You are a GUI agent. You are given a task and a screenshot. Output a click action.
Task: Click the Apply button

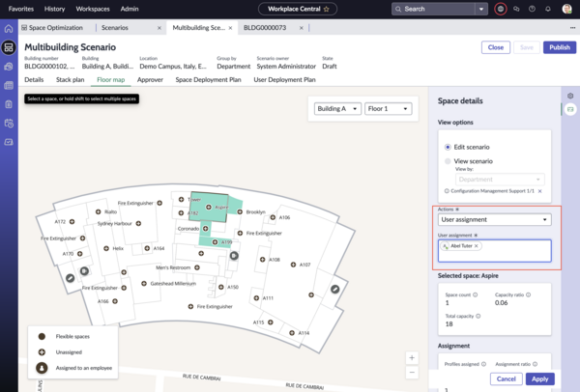click(540, 378)
